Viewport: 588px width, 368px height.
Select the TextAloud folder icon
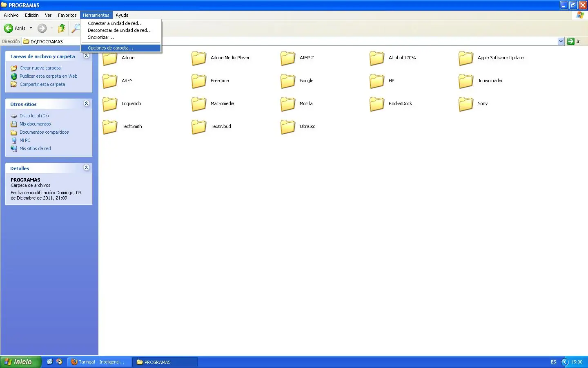pos(199,127)
